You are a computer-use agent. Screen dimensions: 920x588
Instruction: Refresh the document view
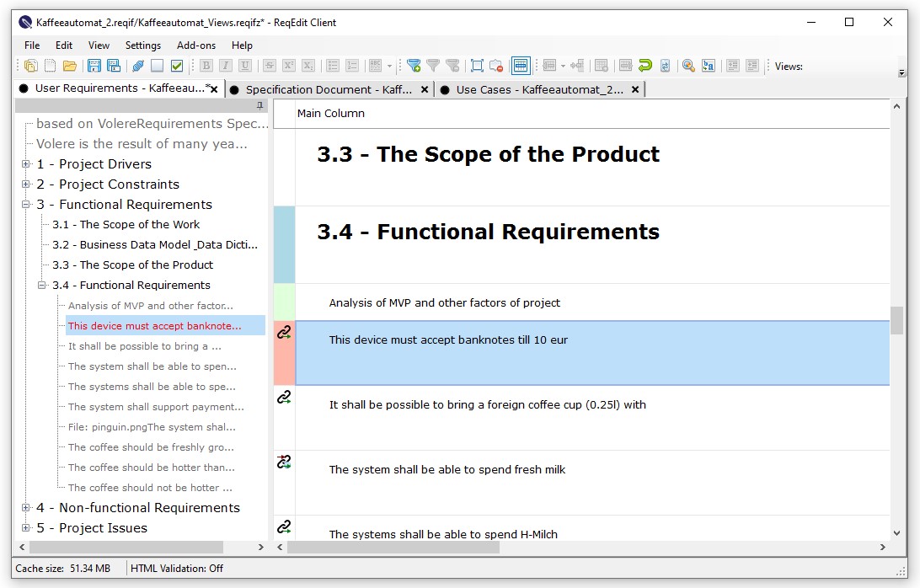pos(666,65)
